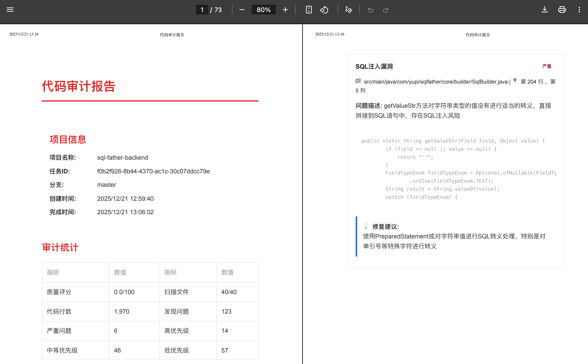Click the SQL注入漏洞 issue title

pos(374,67)
